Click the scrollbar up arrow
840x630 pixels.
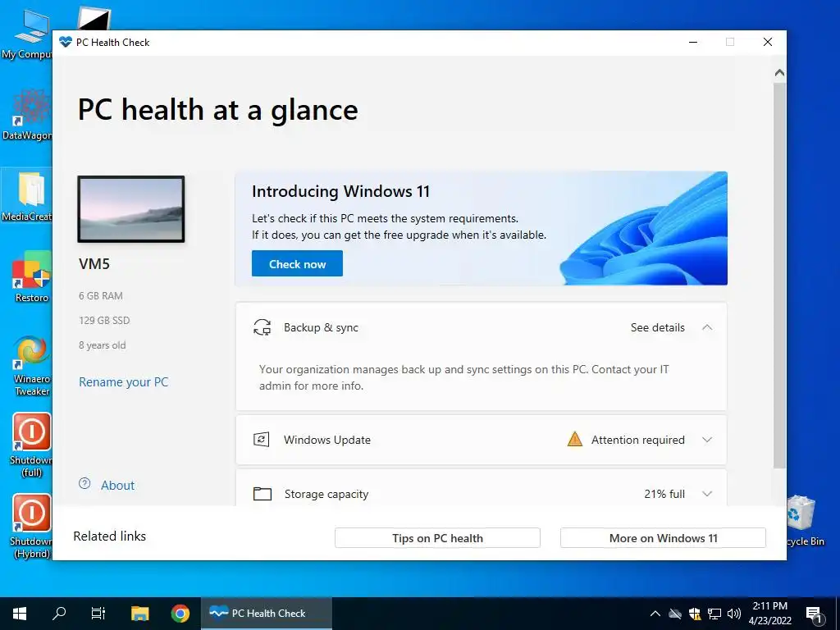[779, 72]
